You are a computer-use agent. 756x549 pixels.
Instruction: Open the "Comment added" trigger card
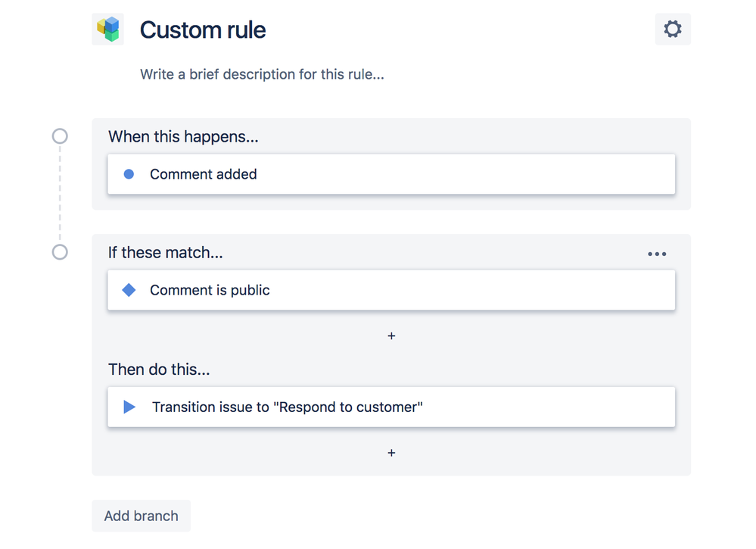click(x=390, y=174)
